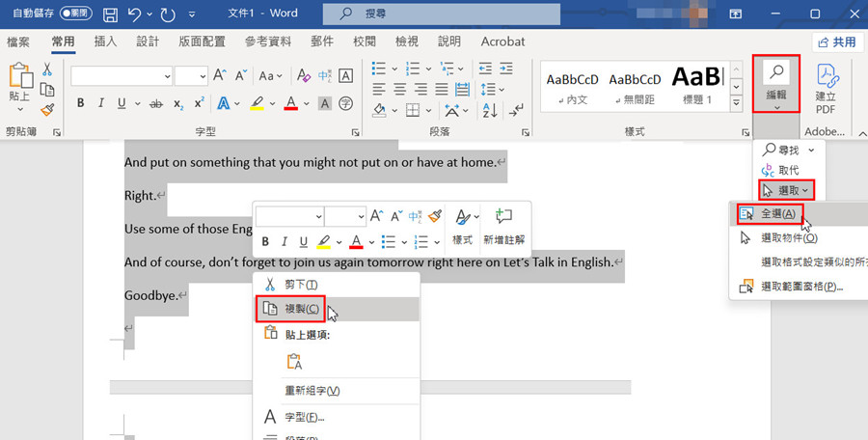This screenshot has width=868, height=440.
Task: Click the Share (共用) button
Action: pyautogui.click(x=836, y=42)
